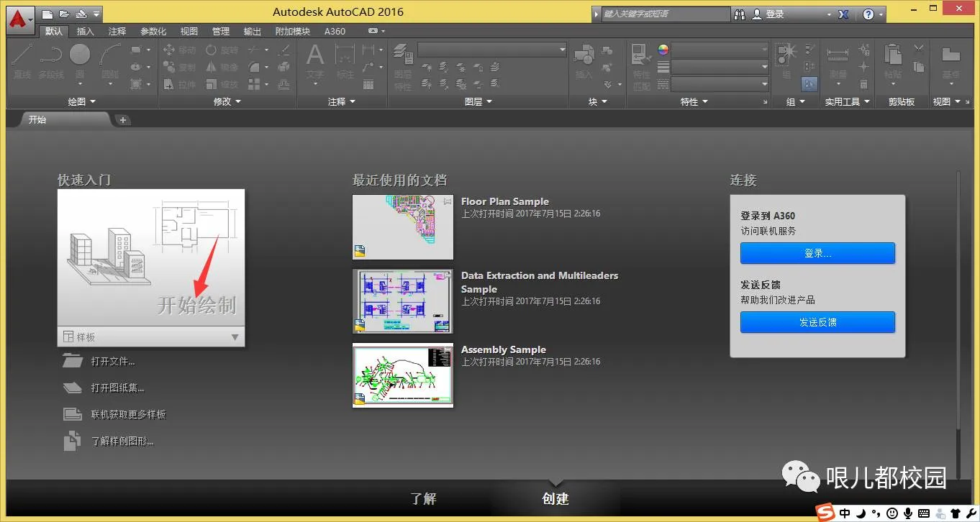The height and width of the screenshot is (522, 980).
Task: Choose the Copy (复制) tool
Action: click(x=179, y=67)
